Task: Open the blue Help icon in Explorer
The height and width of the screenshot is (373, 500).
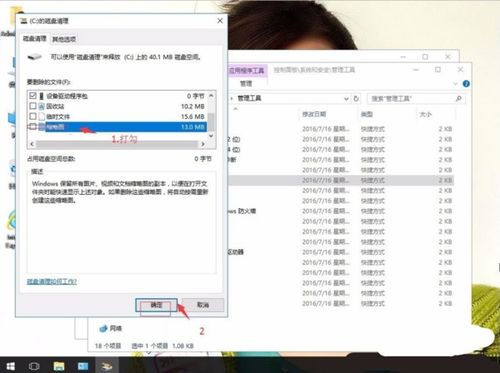Action: (x=466, y=84)
